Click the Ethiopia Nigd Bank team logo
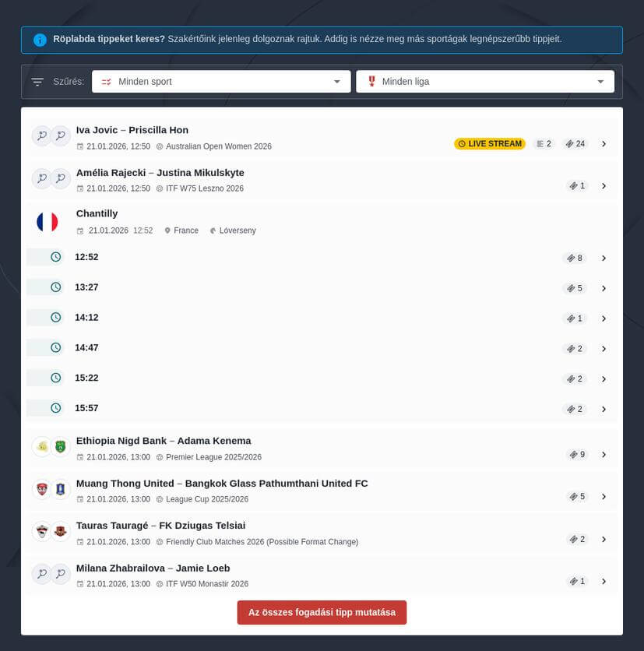Screen dimensions: 644x651 pos(41,447)
